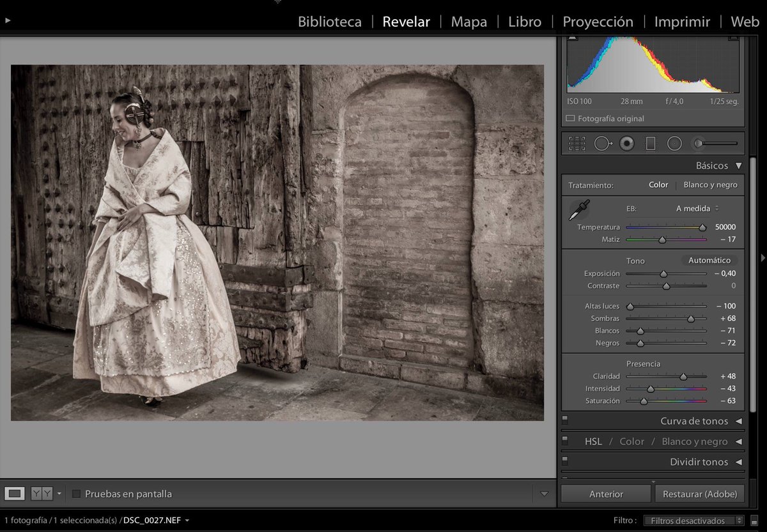This screenshot has height=532, width=767.
Task: Select the Crop Overlay tool
Action: tap(577, 143)
